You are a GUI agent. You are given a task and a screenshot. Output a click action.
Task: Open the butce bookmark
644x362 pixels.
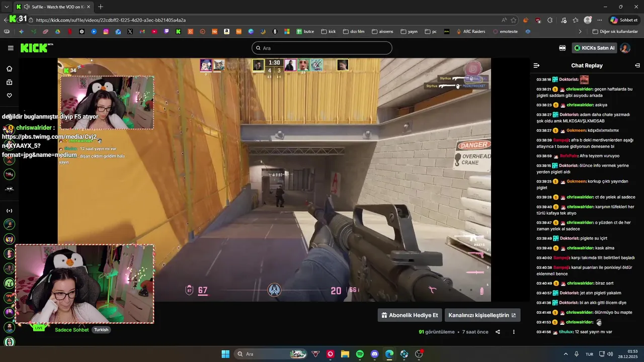coord(305,31)
